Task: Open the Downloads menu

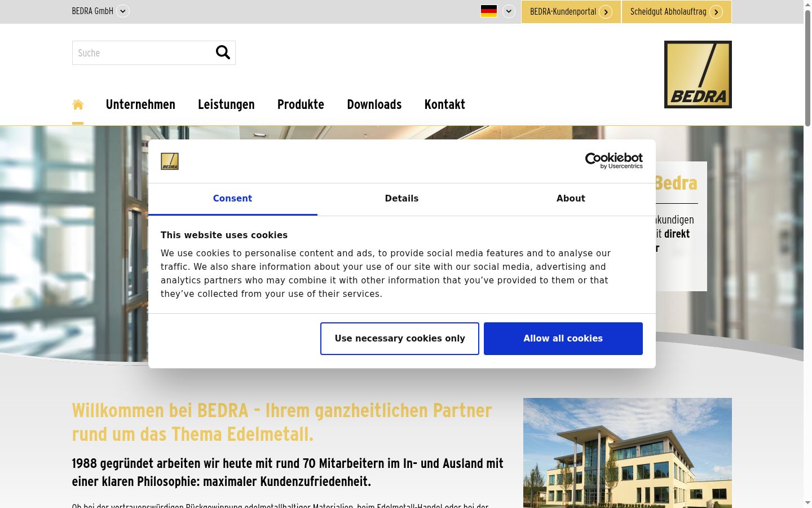Action: [374, 104]
